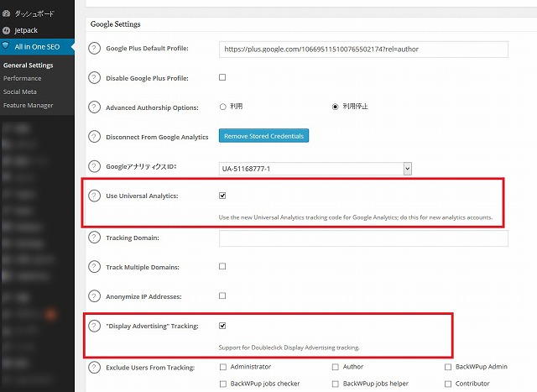Open help icon beside GoogleアナリティクスID
Screen dimensions: 537x392
point(94,166)
